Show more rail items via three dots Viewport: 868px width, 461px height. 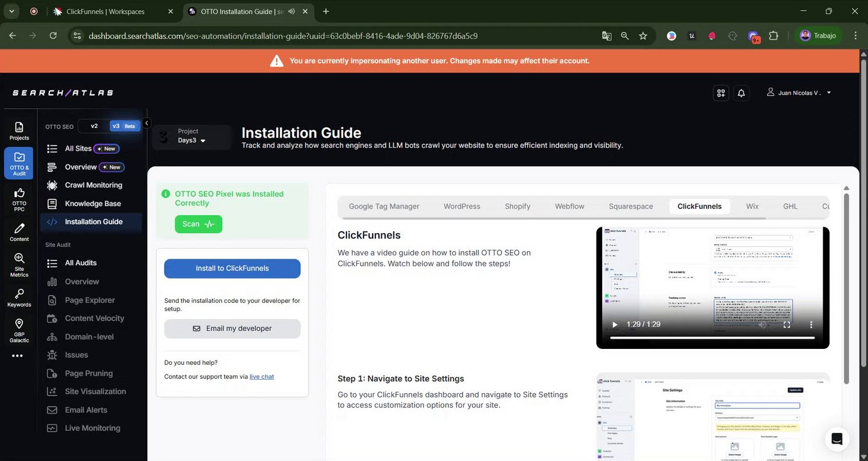(17, 355)
